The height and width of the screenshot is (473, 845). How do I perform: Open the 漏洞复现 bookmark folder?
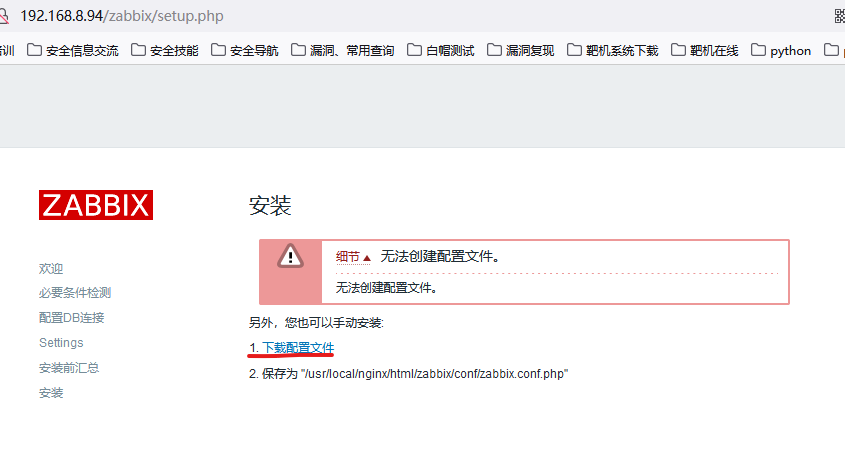521,51
